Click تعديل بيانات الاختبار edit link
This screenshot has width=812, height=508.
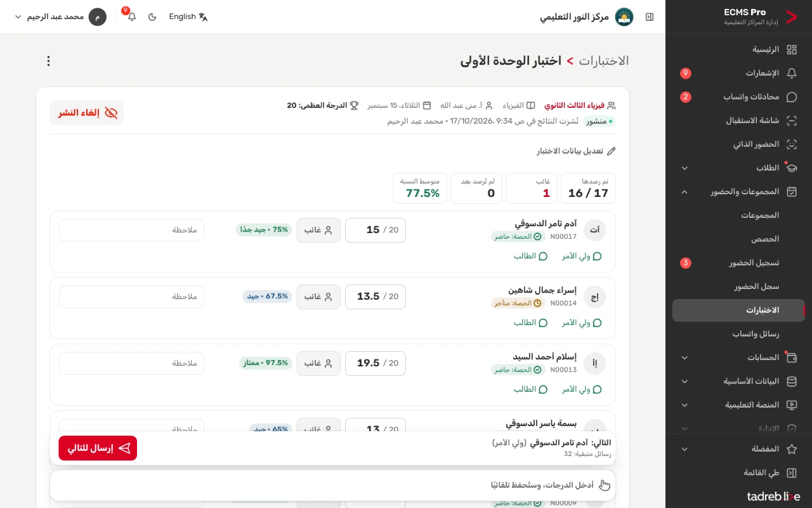(576, 151)
